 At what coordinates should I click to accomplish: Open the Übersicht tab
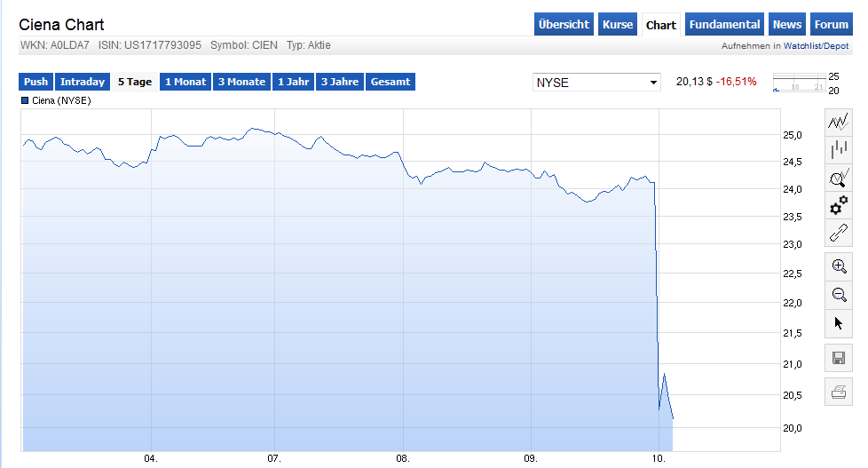click(564, 25)
